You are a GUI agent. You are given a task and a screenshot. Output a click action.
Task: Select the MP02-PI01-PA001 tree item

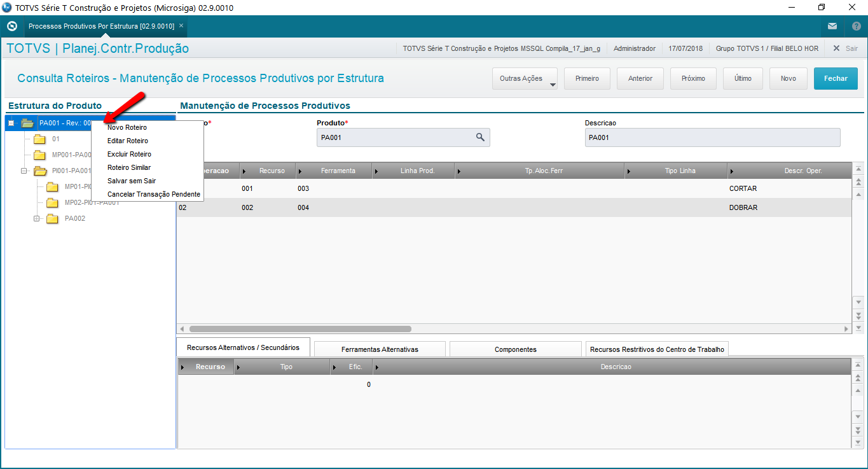click(x=92, y=202)
